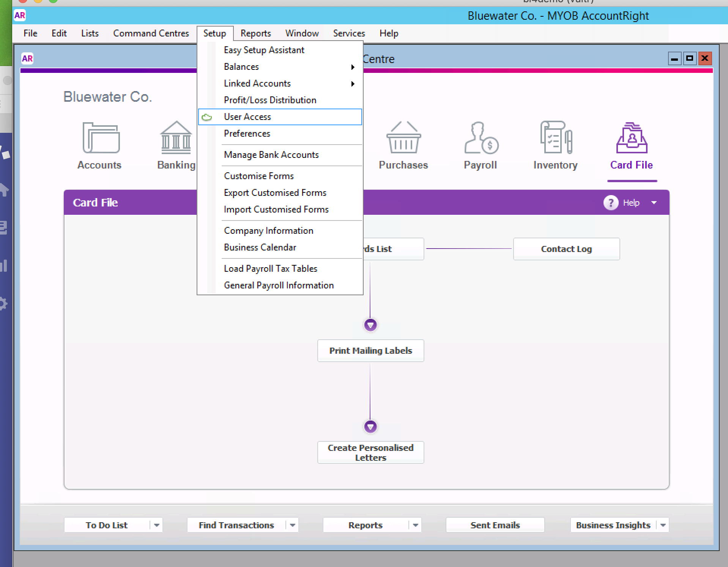Open the Business Insights dropdown arrow
This screenshot has height=567, width=728.
click(x=663, y=525)
